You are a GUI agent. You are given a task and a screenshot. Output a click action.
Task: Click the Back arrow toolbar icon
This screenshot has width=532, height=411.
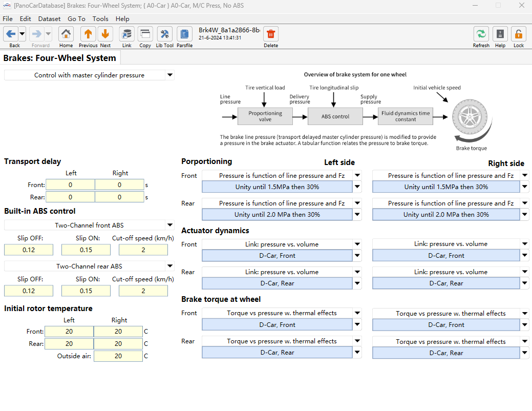[x=11, y=34]
